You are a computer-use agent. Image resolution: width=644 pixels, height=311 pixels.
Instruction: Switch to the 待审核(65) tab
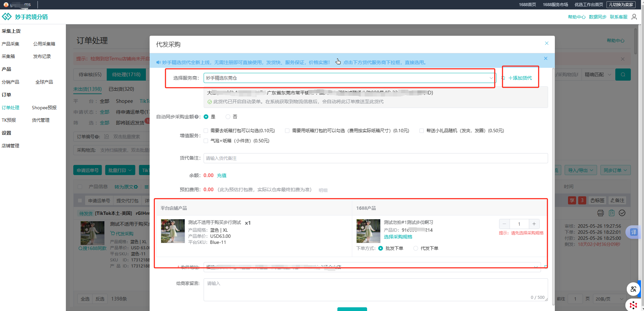coord(90,75)
